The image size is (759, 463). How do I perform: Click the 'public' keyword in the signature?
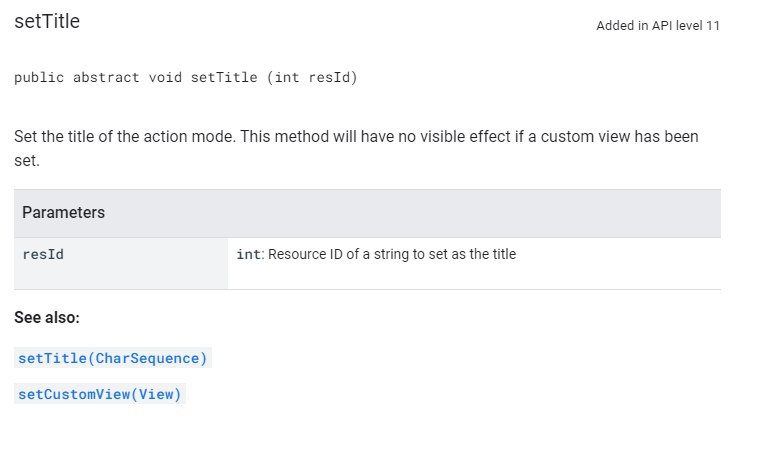coord(39,77)
